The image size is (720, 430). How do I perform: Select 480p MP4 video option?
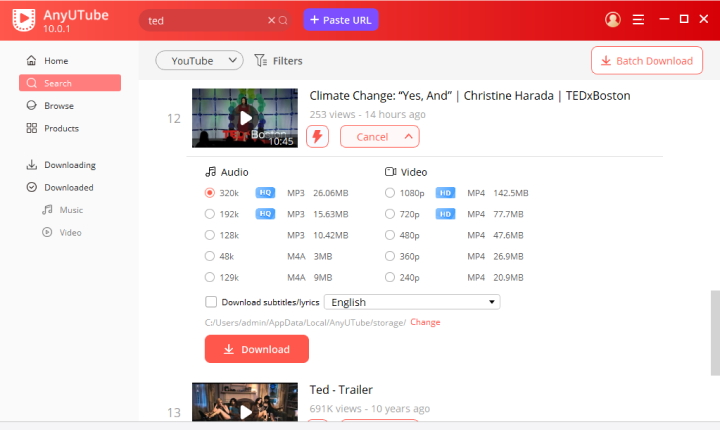click(x=390, y=235)
